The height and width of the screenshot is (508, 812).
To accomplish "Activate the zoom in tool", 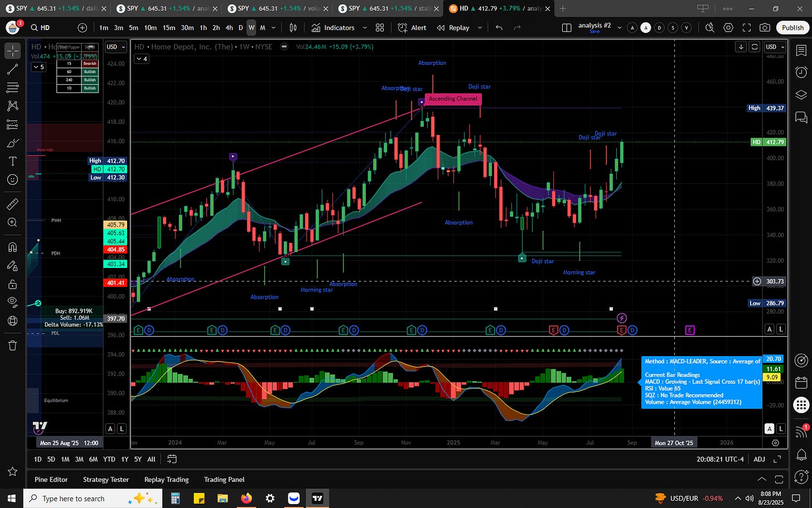I will [x=12, y=222].
